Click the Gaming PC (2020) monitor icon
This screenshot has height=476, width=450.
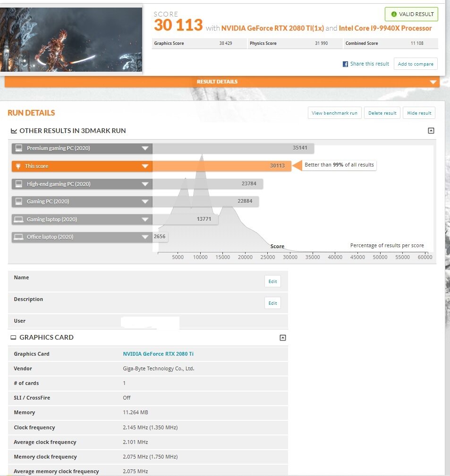pos(19,201)
